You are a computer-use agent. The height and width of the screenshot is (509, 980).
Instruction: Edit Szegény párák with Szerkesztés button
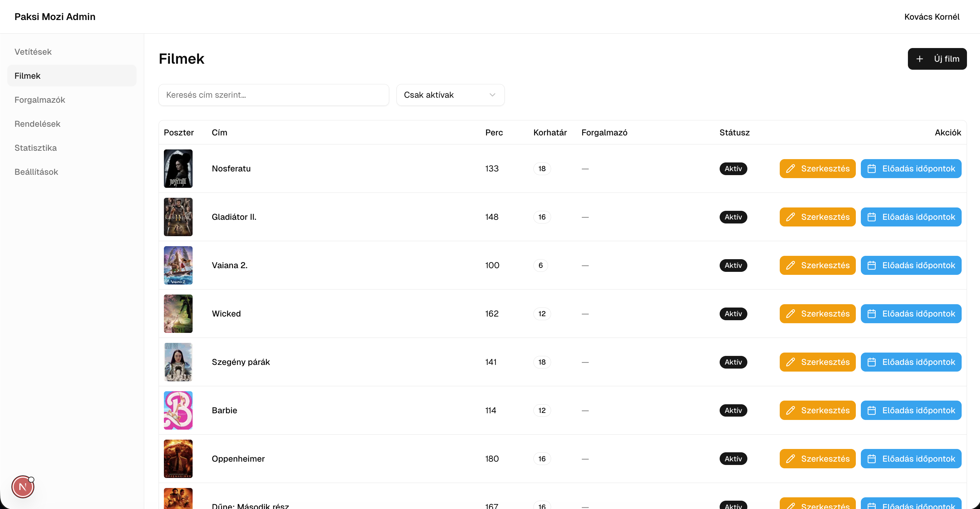[x=817, y=362]
